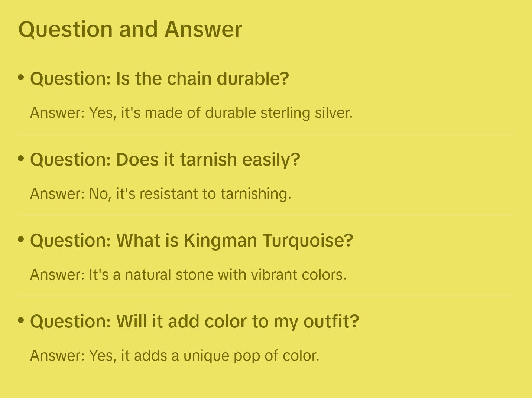The width and height of the screenshot is (532, 398).
Task: Click the word "silver" in the first answer
Action: pyautogui.click(x=333, y=113)
